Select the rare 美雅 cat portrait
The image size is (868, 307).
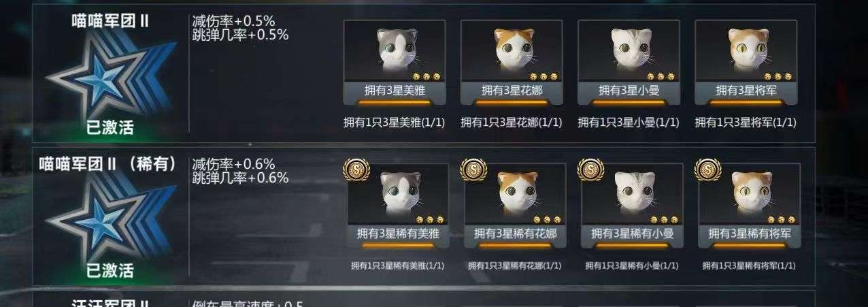[399, 195]
